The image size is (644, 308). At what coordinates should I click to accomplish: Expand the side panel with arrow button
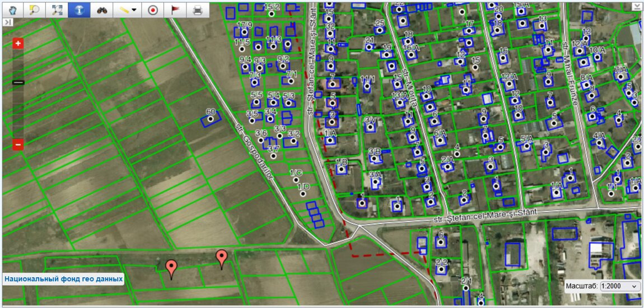click(8, 22)
